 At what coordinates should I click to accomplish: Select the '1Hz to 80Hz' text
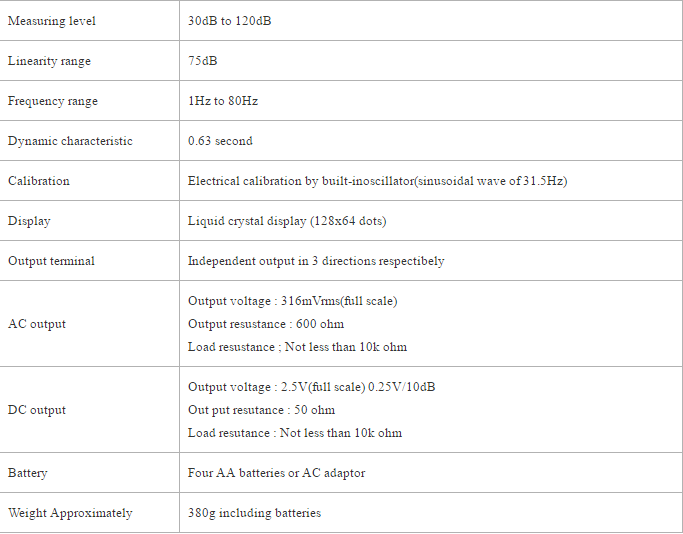223,101
